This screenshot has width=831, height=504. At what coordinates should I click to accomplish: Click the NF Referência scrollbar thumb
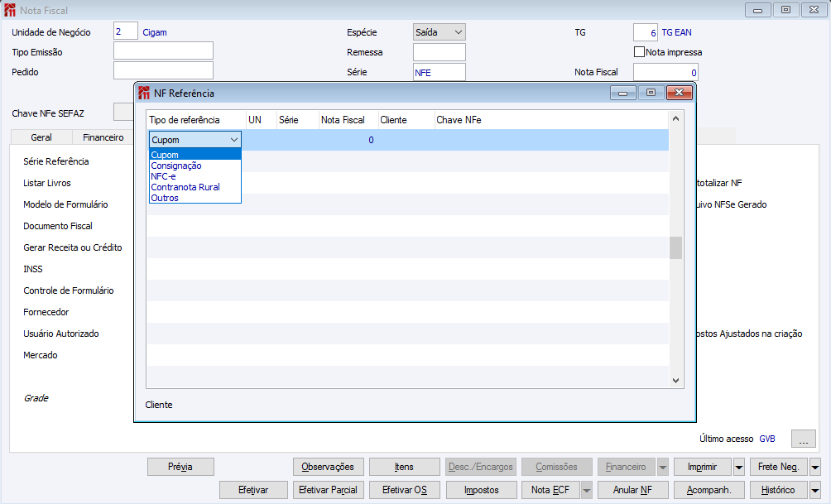675,247
